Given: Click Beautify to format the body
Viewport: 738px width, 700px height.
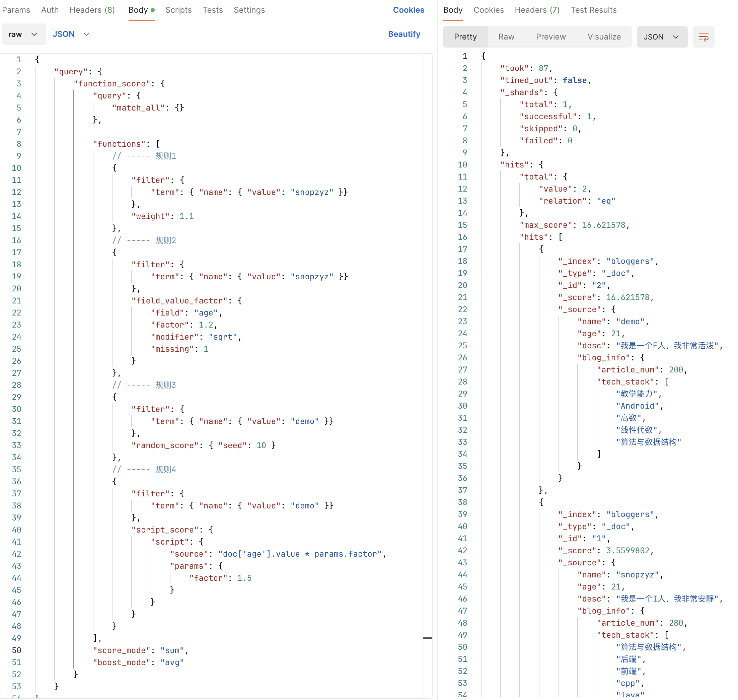Looking at the screenshot, I should click(404, 34).
